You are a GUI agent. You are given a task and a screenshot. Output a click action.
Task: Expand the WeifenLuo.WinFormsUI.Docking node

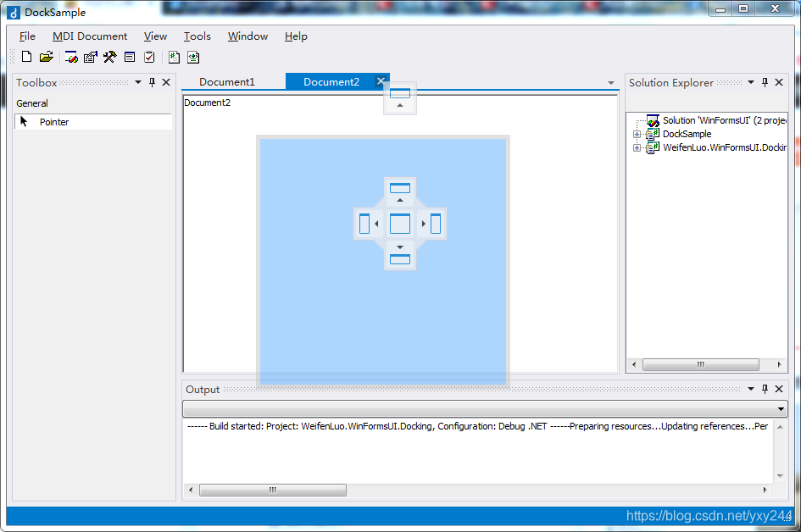point(637,148)
